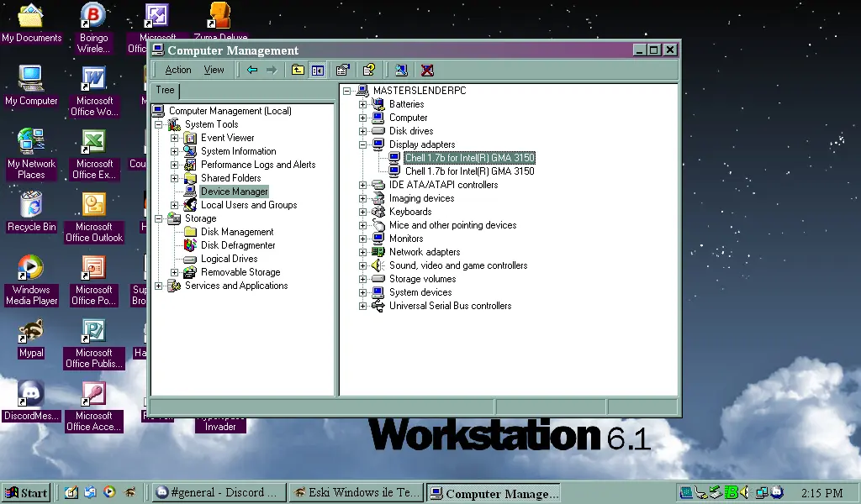Image resolution: width=861 pixels, height=504 pixels.
Task: Click Windows Media Player quick launch icon
Action: [109, 492]
